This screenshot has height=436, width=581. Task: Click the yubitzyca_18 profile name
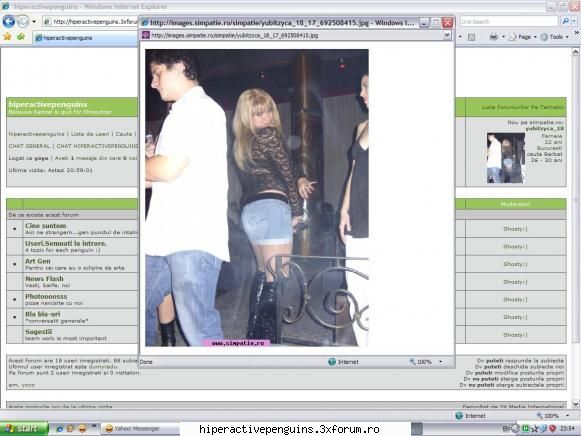[x=545, y=129]
